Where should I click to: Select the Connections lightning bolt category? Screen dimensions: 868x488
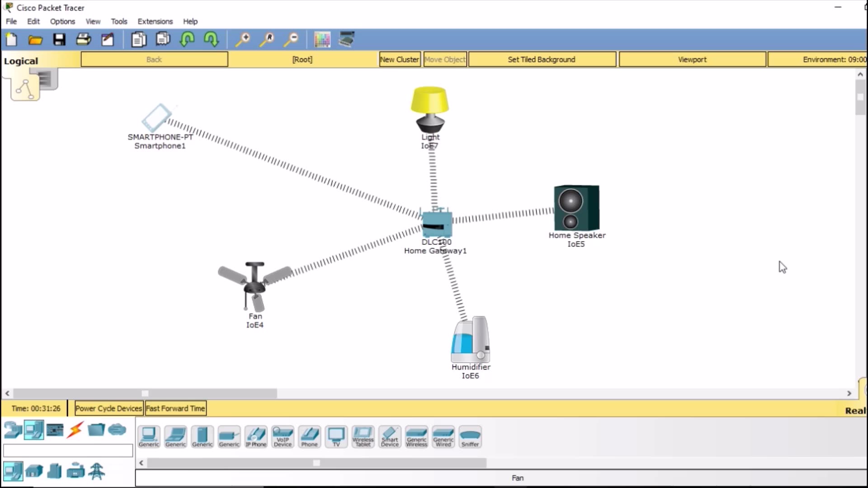[75, 430]
